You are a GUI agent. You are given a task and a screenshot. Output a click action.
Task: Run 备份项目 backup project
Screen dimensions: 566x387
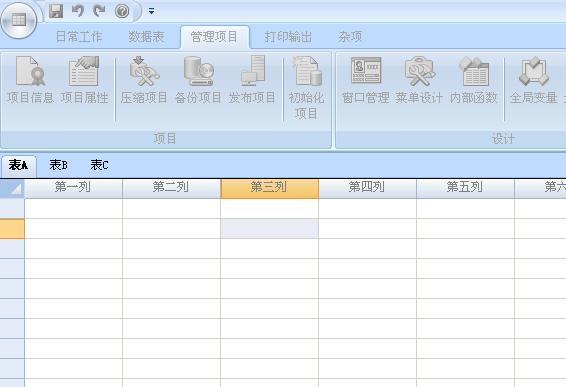pos(198,80)
